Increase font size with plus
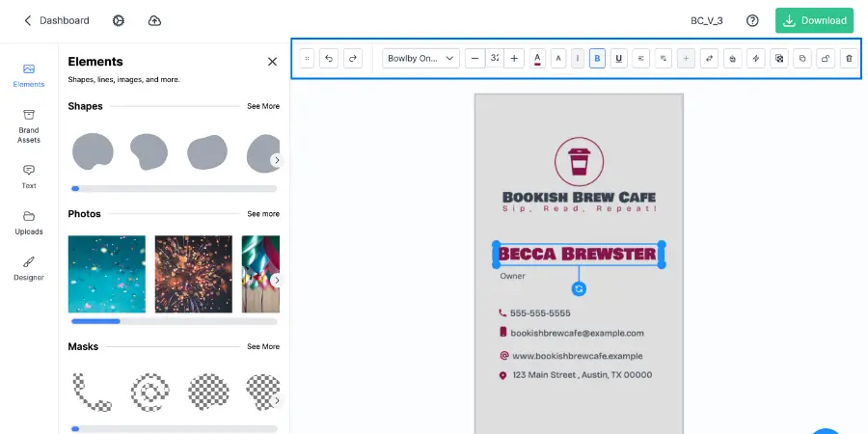 click(514, 58)
